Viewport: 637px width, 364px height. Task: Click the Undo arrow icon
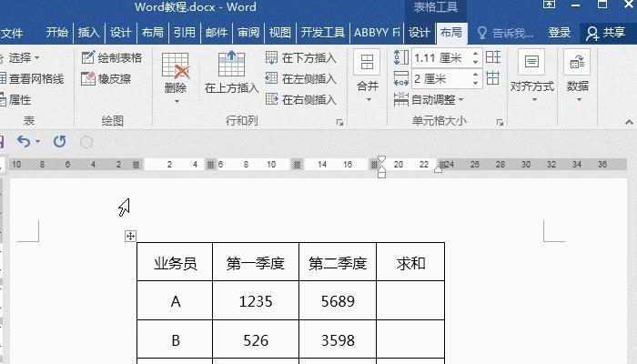[24, 141]
